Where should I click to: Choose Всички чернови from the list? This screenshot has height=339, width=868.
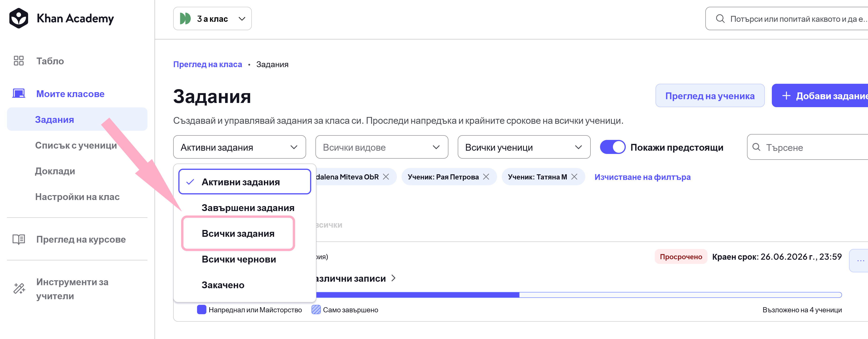tap(245, 259)
